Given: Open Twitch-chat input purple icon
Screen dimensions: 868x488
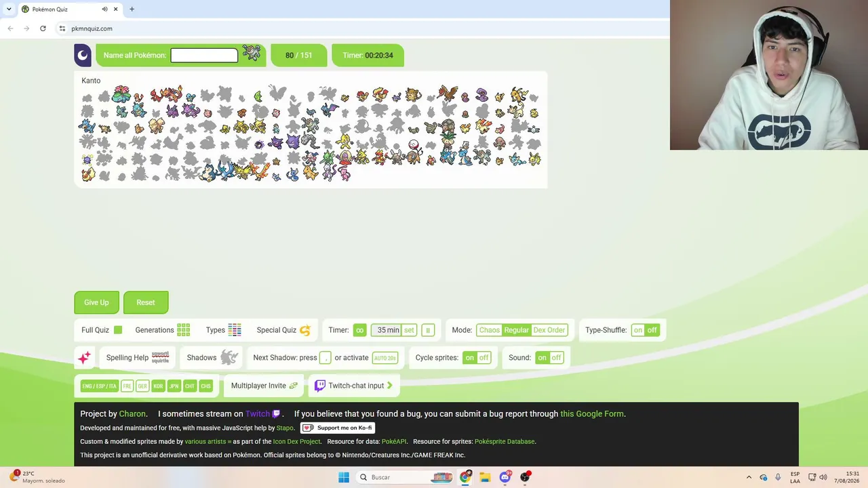Looking at the screenshot, I should [x=320, y=386].
